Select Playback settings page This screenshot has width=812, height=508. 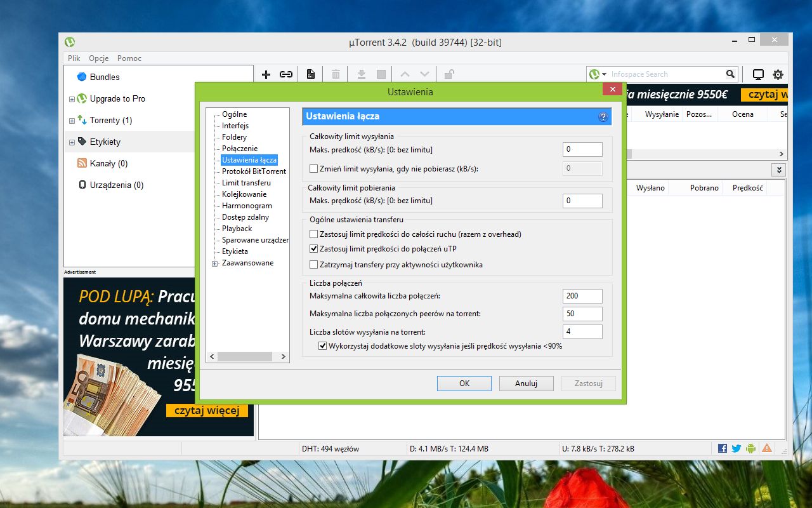pos(237,229)
